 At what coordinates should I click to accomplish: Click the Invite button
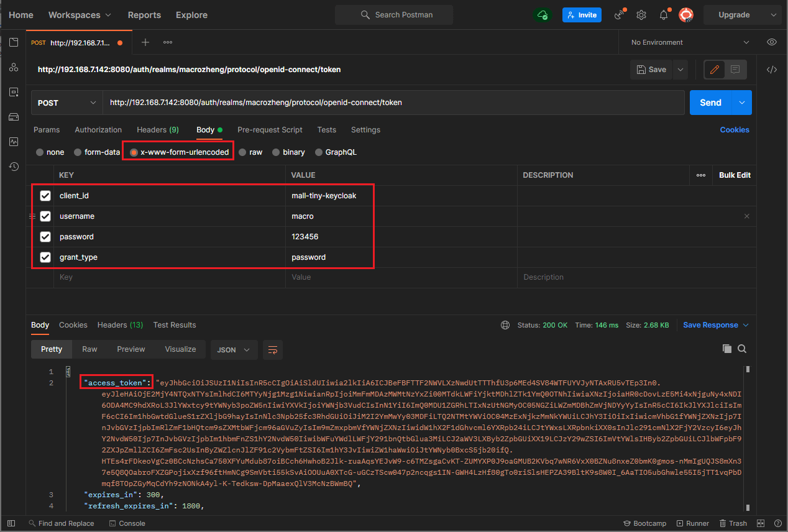pos(582,15)
